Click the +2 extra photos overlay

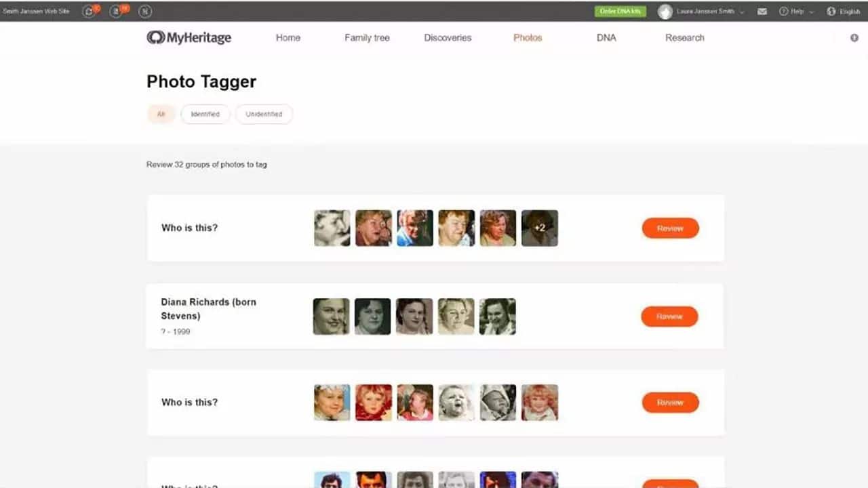pos(539,228)
